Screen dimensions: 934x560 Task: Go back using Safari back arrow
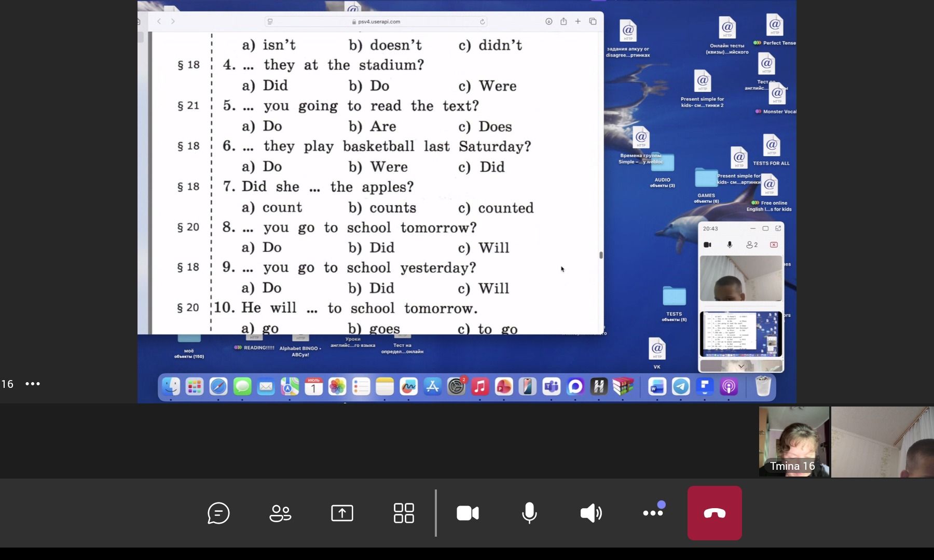click(x=159, y=21)
